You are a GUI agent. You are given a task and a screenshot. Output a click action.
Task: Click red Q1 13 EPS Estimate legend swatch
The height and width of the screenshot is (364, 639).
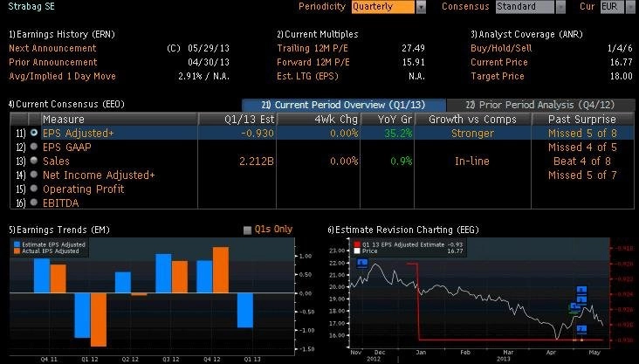(357, 244)
